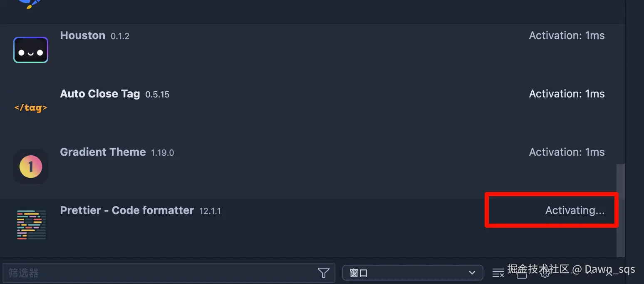Click the vertical scrollbar thumb
Image resolution: width=644 pixels, height=284 pixels.
620,210
